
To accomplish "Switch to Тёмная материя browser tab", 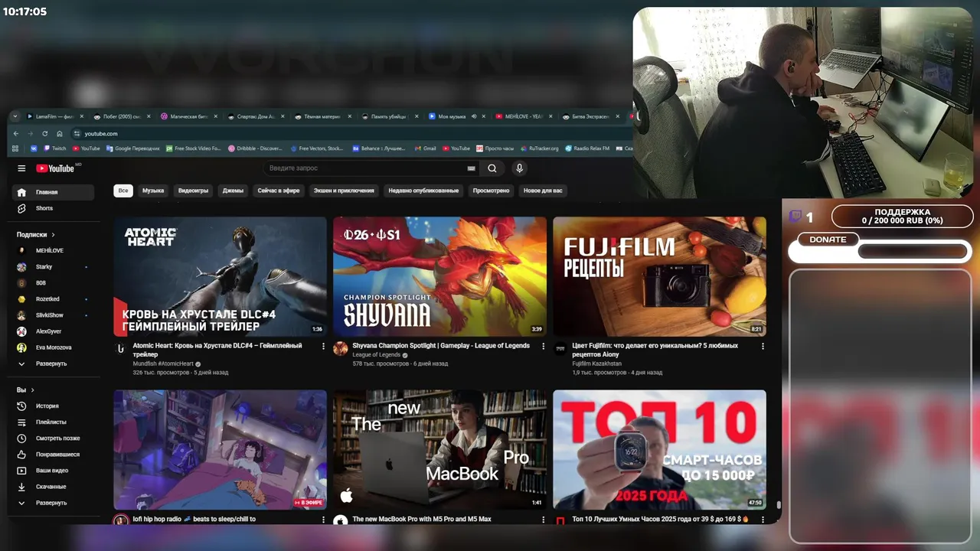I will pyautogui.click(x=322, y=116).
